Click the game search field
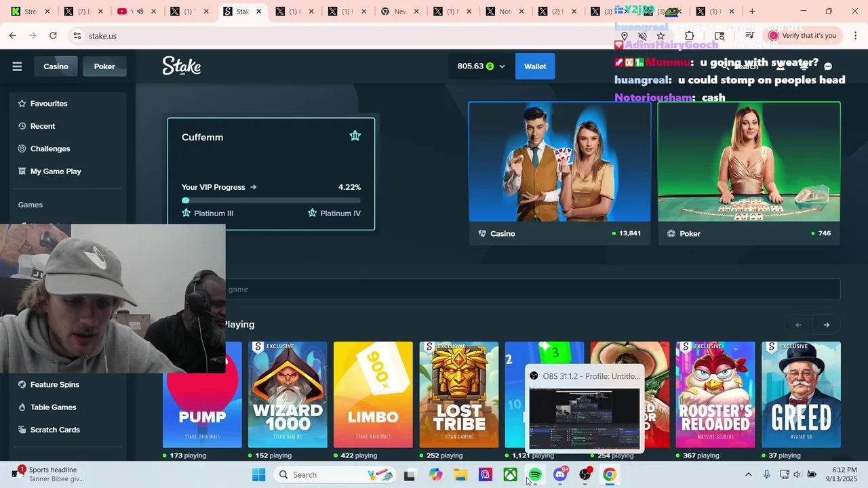 [502, 289]
